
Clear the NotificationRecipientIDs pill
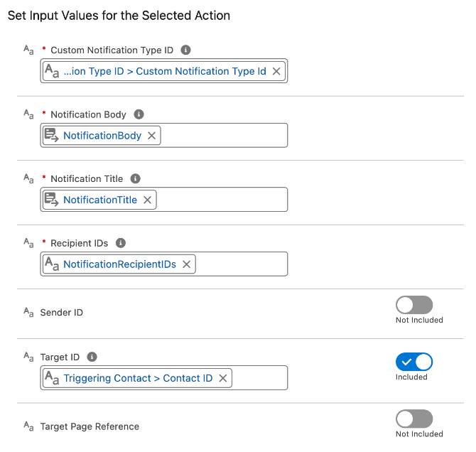point(186,264)
